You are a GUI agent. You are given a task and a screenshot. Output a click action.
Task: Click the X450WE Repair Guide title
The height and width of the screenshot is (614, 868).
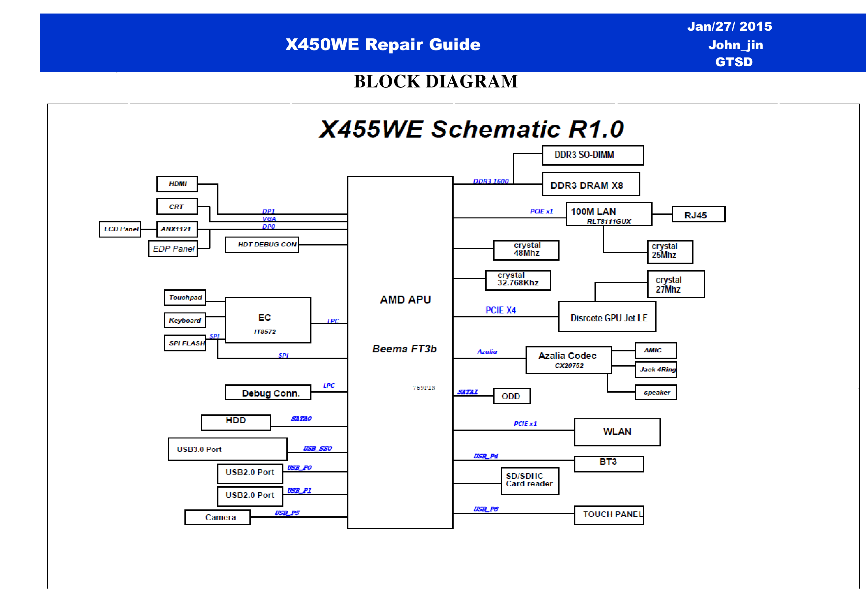tap(383, 45)
